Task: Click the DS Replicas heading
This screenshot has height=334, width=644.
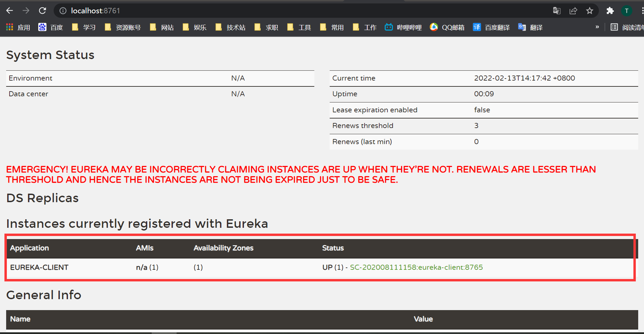Action: tap(42, 198)
